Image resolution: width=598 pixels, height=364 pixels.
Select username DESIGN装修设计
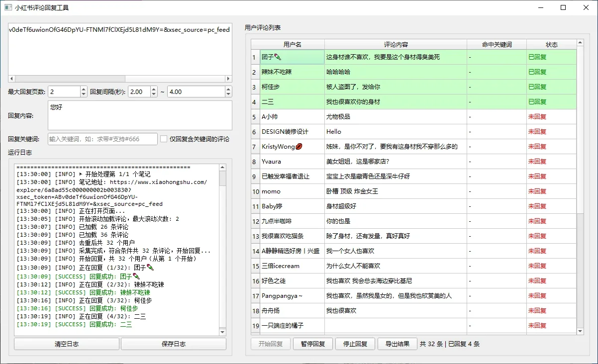[x=293, y=132]
